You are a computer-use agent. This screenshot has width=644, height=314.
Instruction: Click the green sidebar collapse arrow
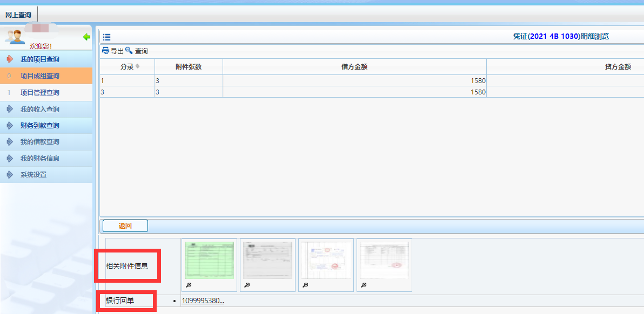[86, 37]
